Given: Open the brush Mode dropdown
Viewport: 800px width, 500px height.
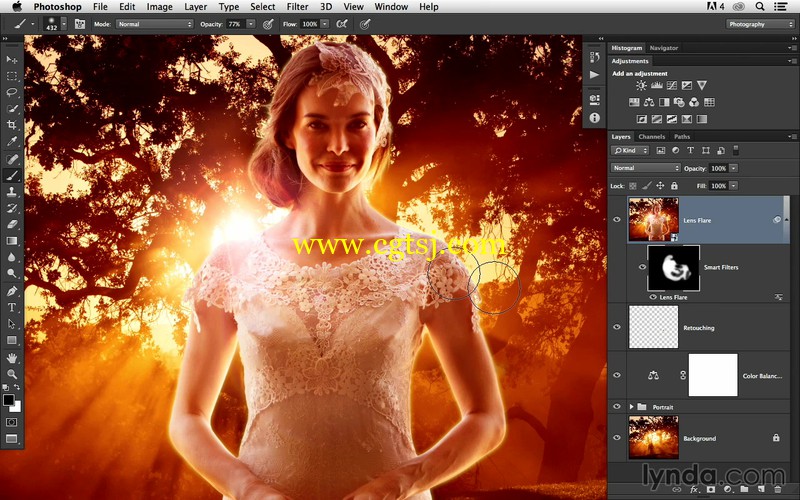Looking at the screenshot, I should [155, 24].
